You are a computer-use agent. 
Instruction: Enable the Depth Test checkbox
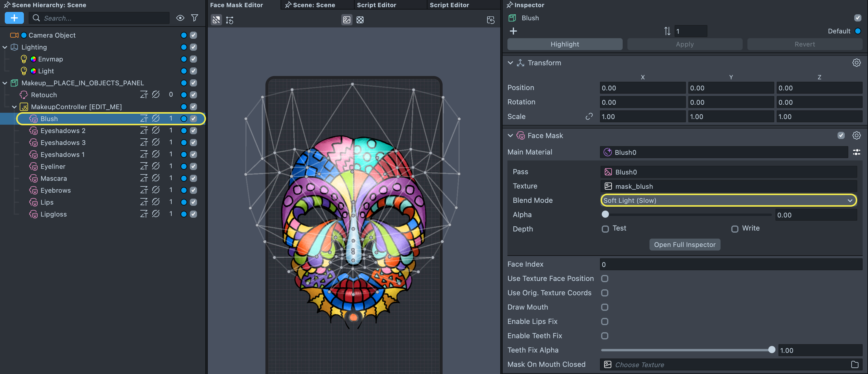click(605, 229)
